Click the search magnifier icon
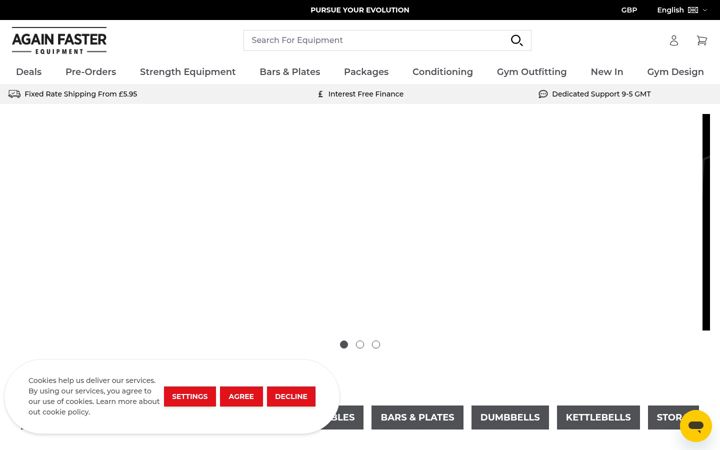This screenshot has height=450, width=720. [517, 40]
